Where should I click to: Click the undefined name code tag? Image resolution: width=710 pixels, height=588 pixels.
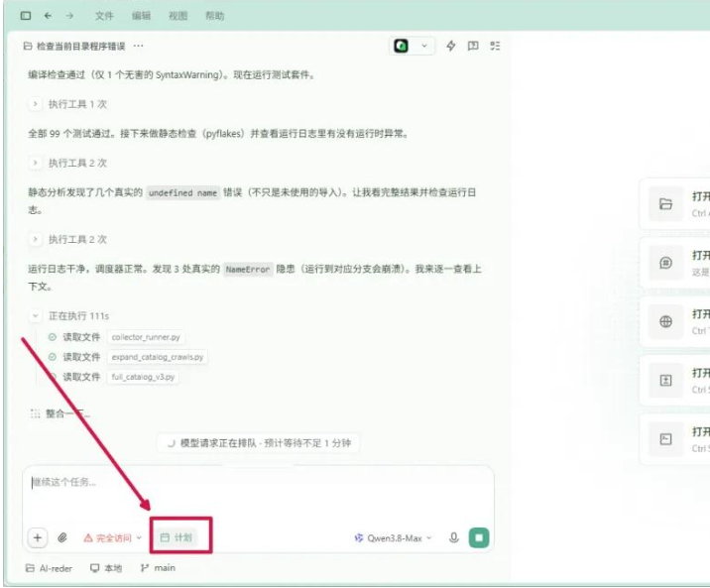(182, 192)
